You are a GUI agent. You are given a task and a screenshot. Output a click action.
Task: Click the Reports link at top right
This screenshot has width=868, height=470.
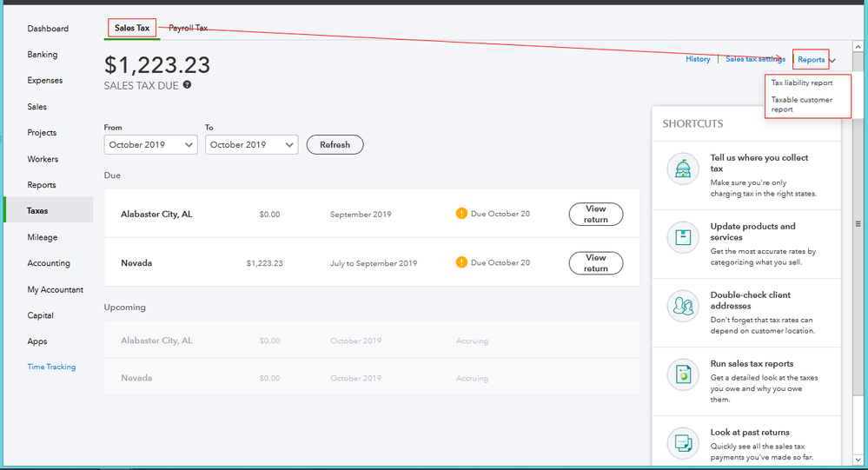click(x=811, y=59)
